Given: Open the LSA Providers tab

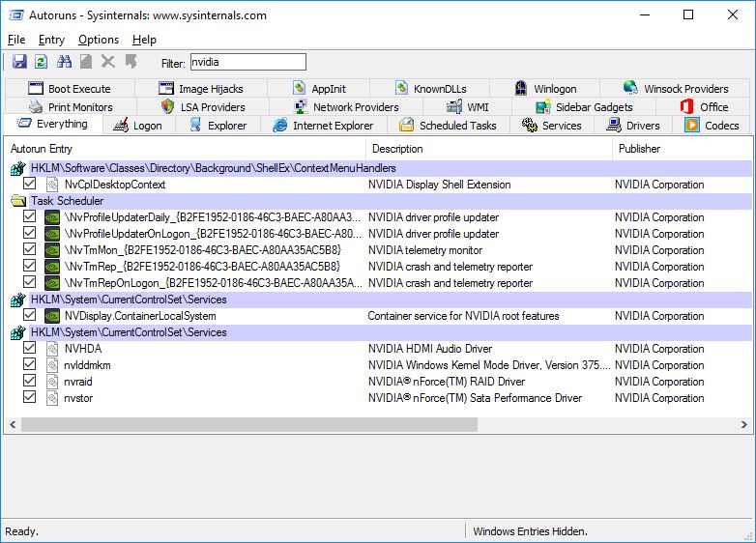Looking at the screenshot, I should [x=203, y=107].
